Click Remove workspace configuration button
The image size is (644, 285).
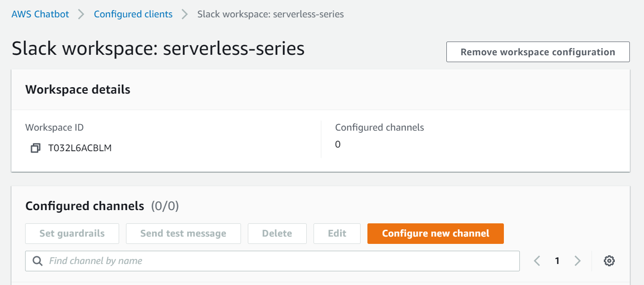point(538,52)
